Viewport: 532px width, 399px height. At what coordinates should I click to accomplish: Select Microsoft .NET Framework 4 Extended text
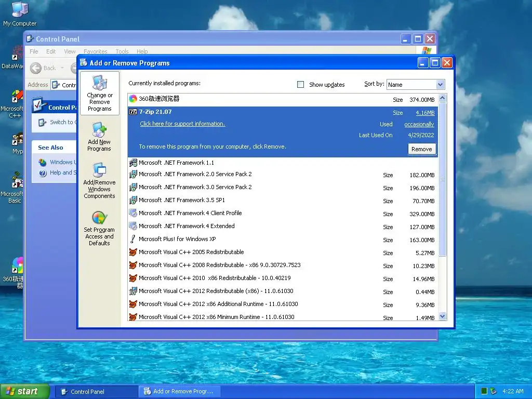pyautogui.click(x=187, y=226)
